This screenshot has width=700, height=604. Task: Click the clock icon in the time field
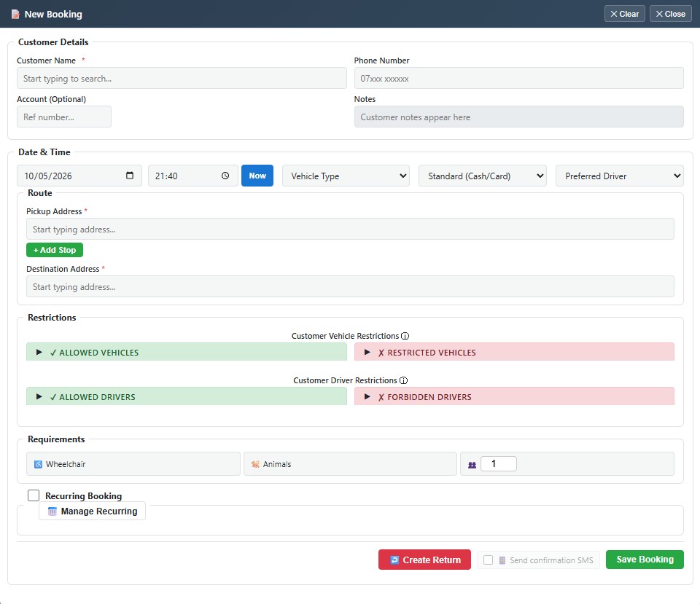pyautogui.click(x=225, y=176)
